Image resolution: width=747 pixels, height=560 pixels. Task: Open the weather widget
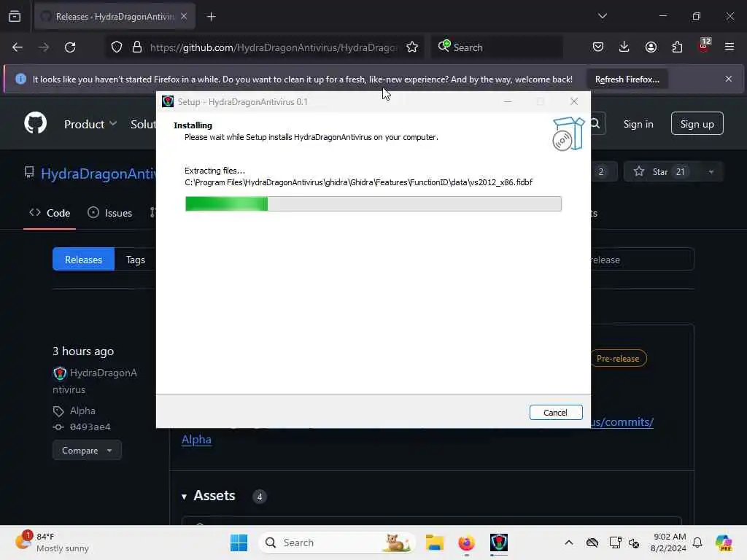(53, 542)
